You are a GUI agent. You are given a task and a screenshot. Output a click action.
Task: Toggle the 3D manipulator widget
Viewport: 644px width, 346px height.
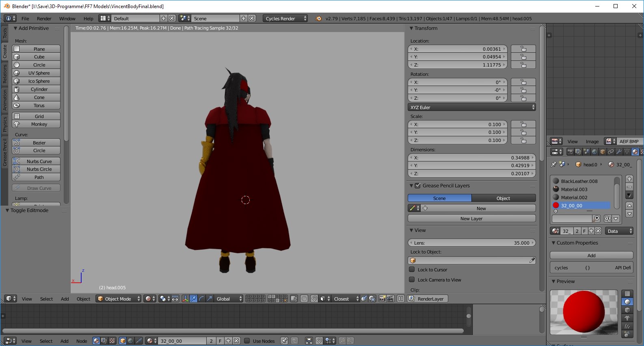tap(185, 299)
